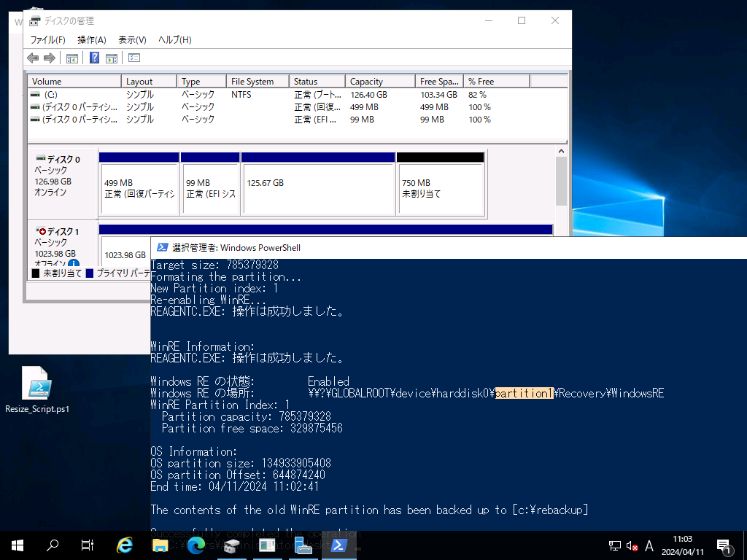Open Windows PowerShell from the taskbar
Image resolution: width=747 pixels, height=560 pixels.
coord(338,545)
